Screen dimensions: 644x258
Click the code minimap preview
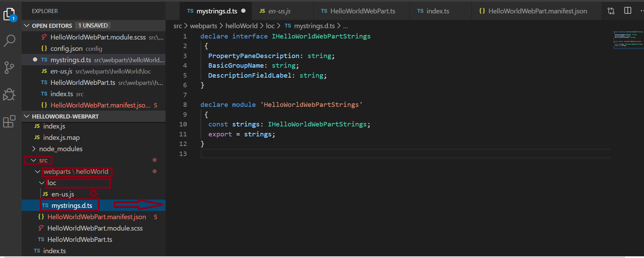[628, 40]
